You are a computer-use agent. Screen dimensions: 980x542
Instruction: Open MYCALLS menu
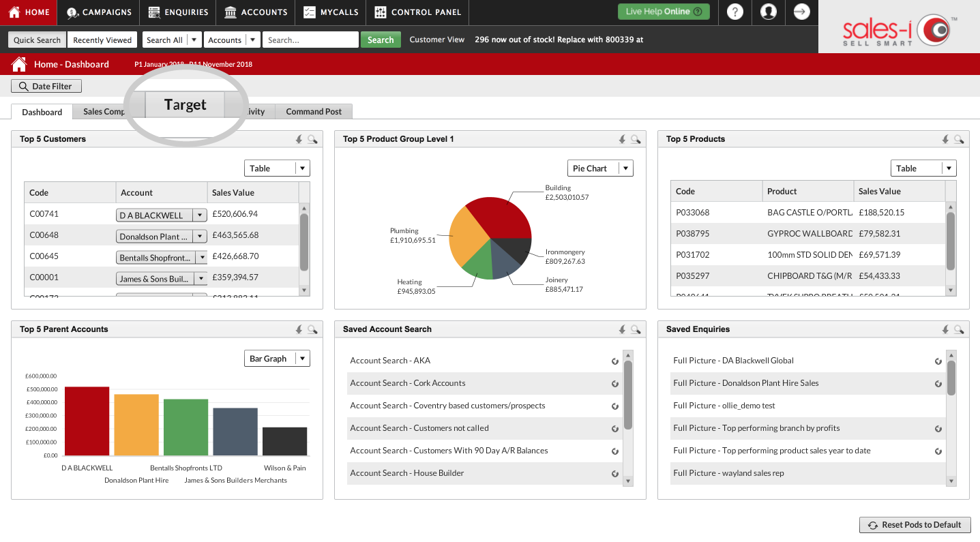tap(330, 12)
